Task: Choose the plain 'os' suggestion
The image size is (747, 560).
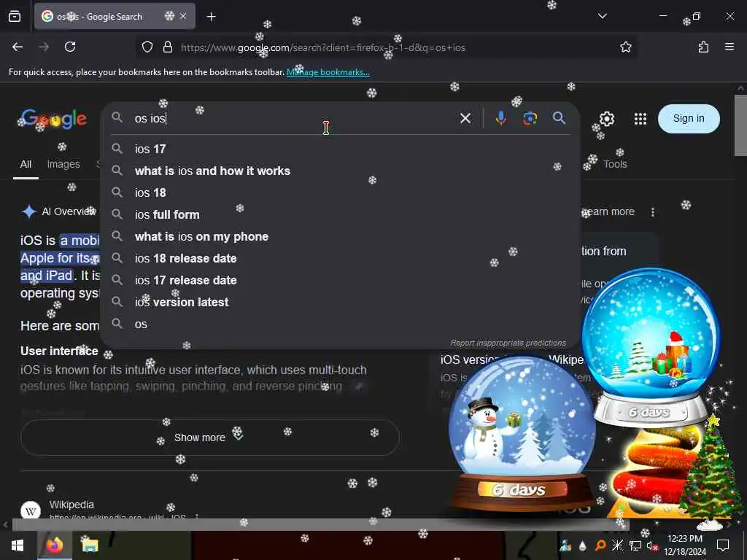Action: [340, 324]
